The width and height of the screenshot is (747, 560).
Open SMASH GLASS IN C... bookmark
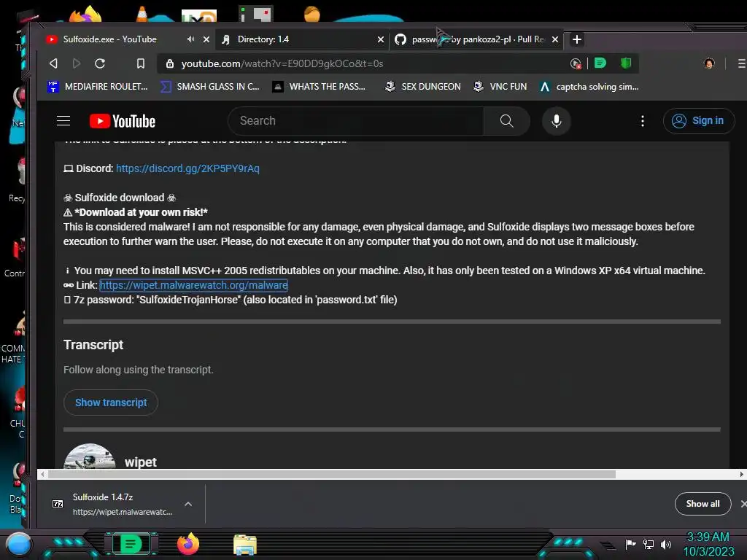[x=209, y=87]
